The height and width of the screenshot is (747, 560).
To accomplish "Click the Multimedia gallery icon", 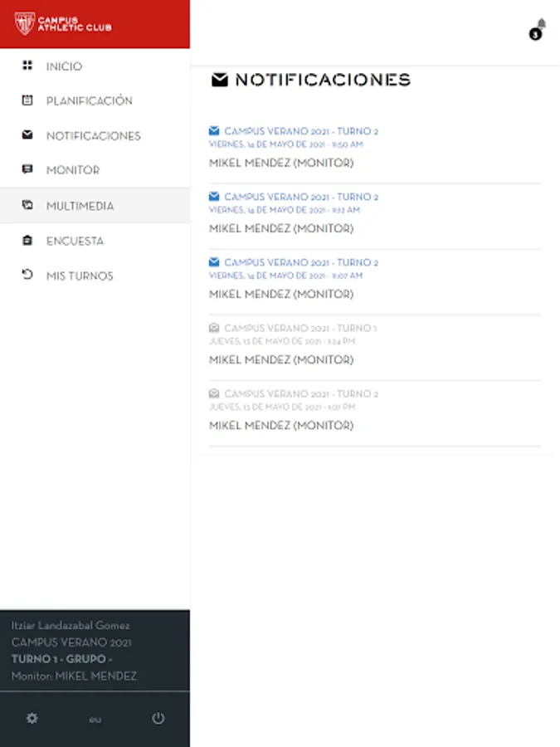I will click(27, 205).
